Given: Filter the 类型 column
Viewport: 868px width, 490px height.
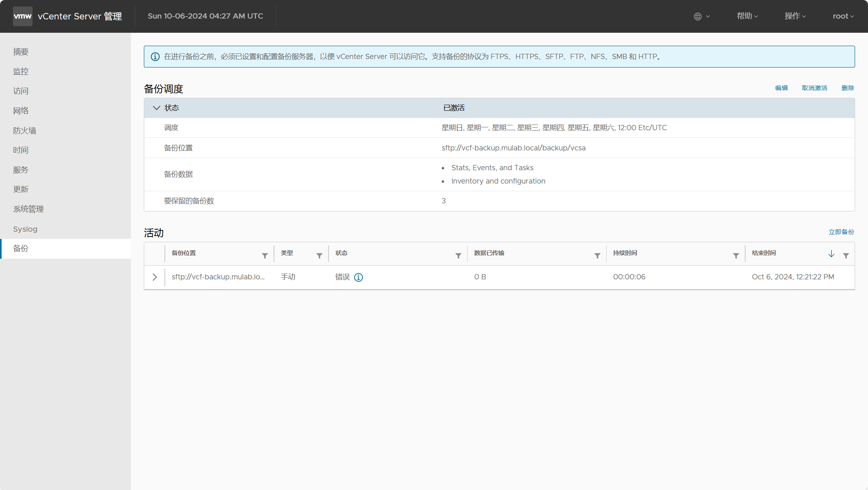Looking at the screenshot, I should point(319,256).
